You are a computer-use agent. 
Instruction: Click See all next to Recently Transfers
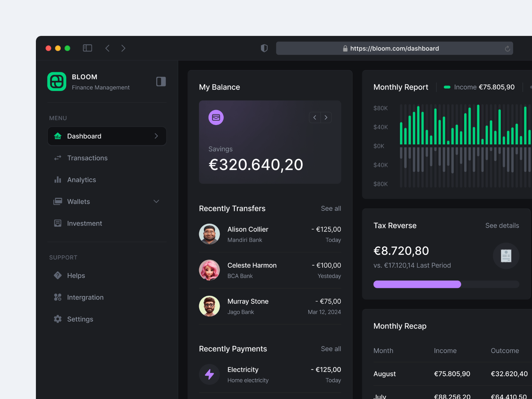click(x=331, y=208)
